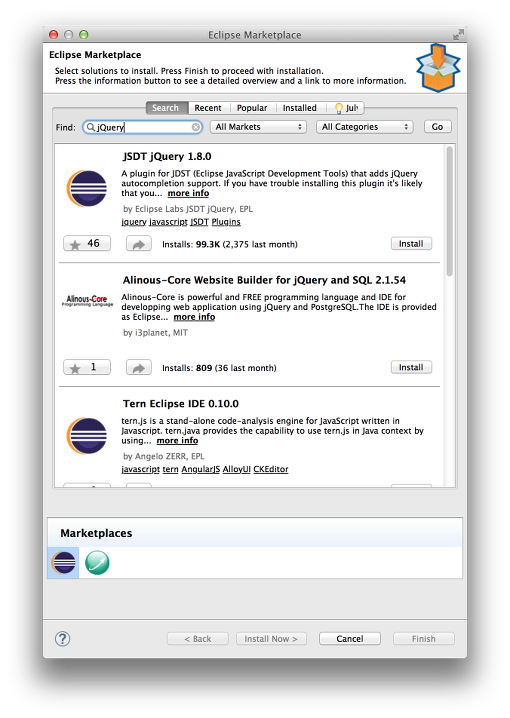The height and width of the screenshot is (718, 510).
Task: Open the lightbulb news tab
Action: pyautogui.click(x=346, y=108)
